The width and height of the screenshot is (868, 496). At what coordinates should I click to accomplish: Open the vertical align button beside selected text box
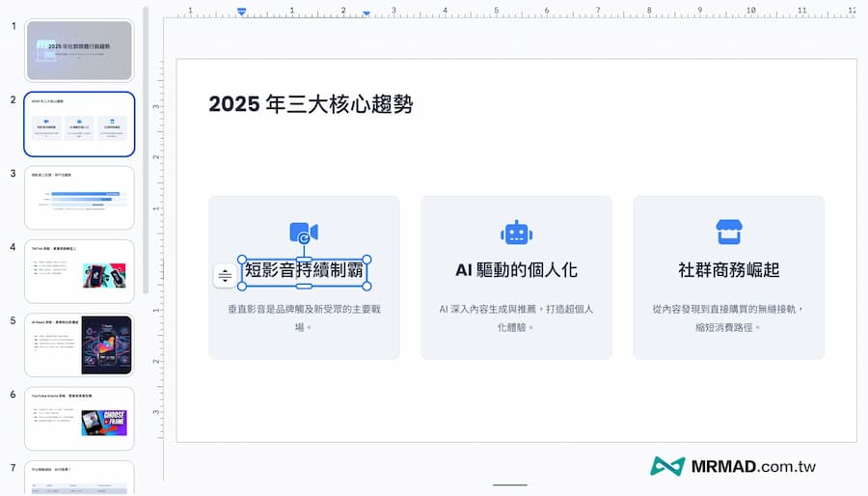tap(225, 275)
